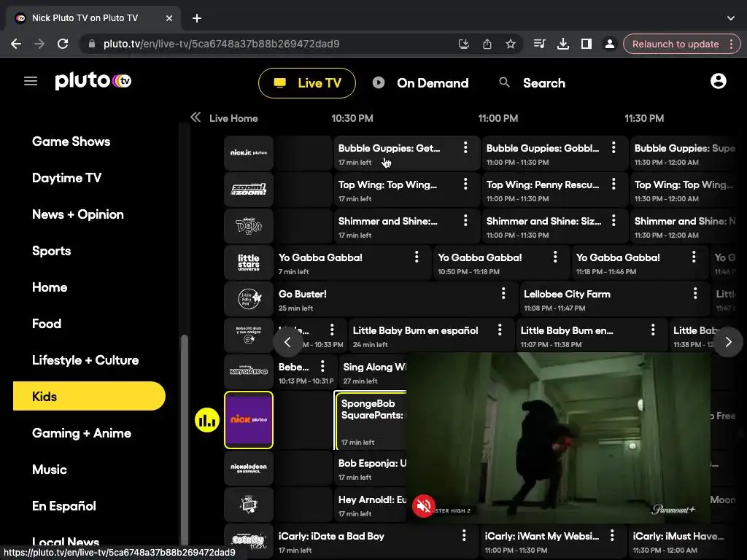Click the share page icon in address bar

click(x=487, y=44)
